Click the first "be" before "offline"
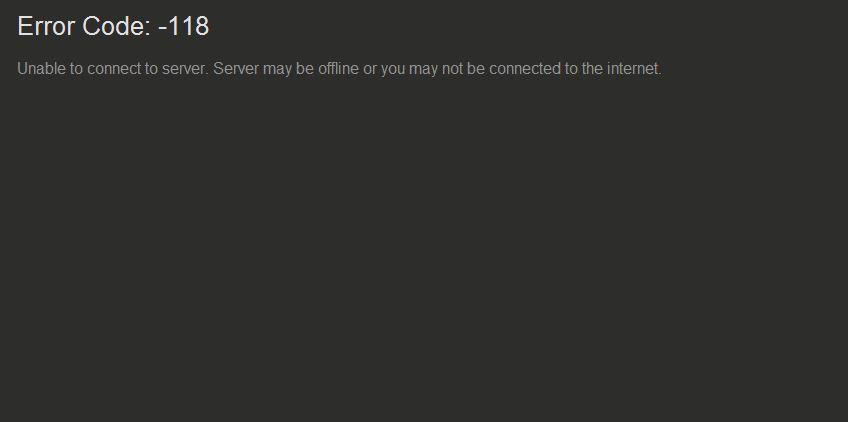 (x=305, y=69)
